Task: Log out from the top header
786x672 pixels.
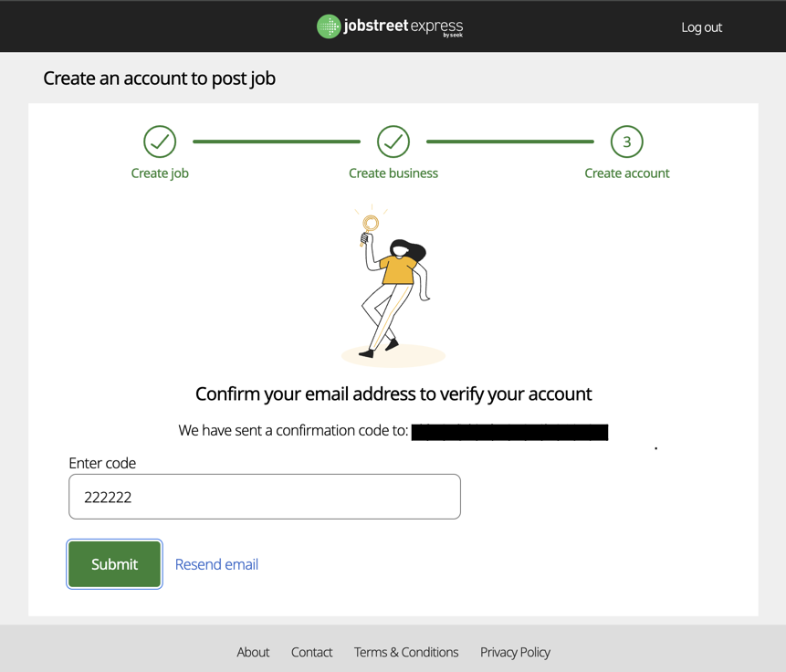Action: click(701, 27)
